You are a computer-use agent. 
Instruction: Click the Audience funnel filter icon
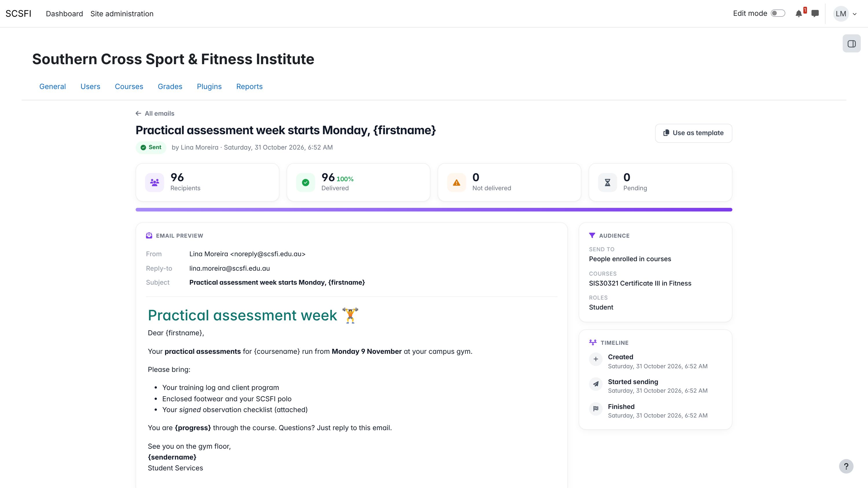click(x=592, y=235)
